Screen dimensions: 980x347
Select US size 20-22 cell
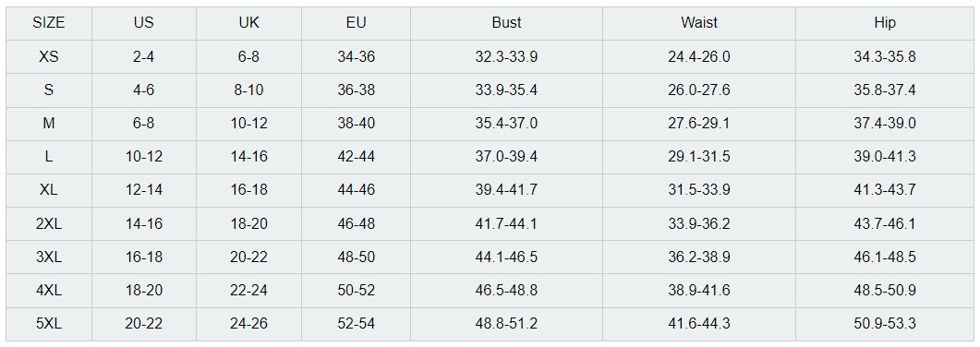pyautogui.click(x=144, y=324)
